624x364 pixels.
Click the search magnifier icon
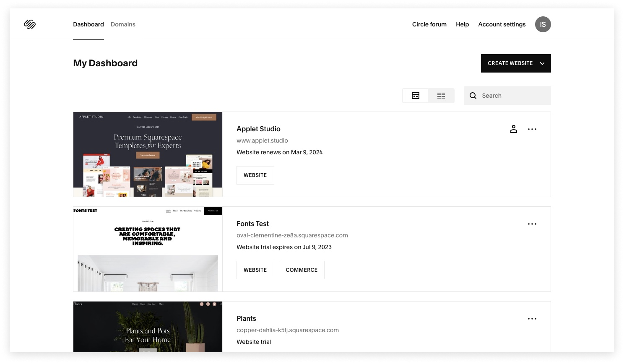tap(473, 96)
